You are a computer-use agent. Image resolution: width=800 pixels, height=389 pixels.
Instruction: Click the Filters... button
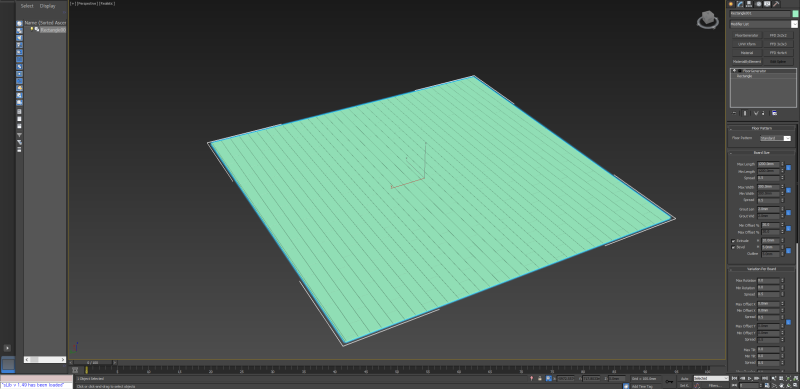[715, 386]
